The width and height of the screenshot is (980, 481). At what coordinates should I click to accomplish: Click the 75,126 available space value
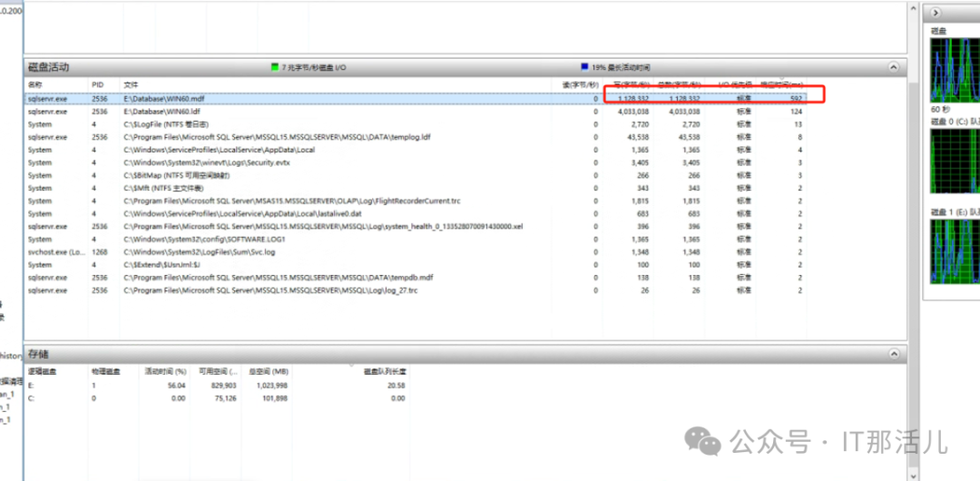pos(226,398)
